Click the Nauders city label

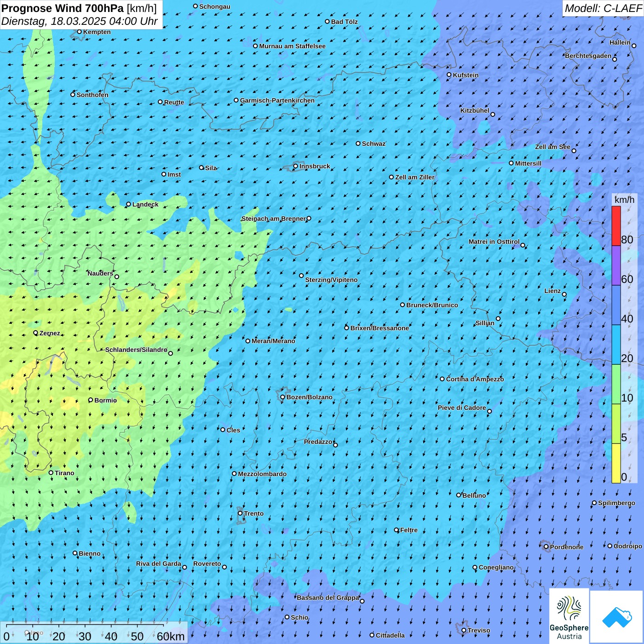click(x=100, y=273)
